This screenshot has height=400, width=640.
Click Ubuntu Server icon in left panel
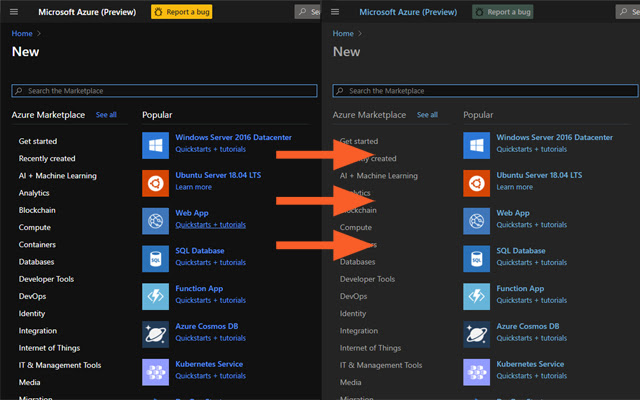[156, 183]
